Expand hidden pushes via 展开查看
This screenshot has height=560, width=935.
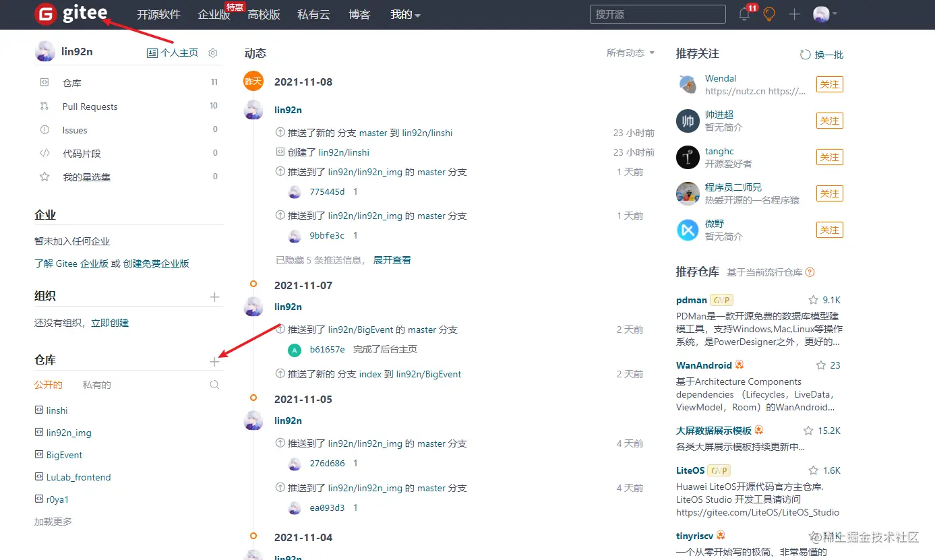(x=392, y=259)
